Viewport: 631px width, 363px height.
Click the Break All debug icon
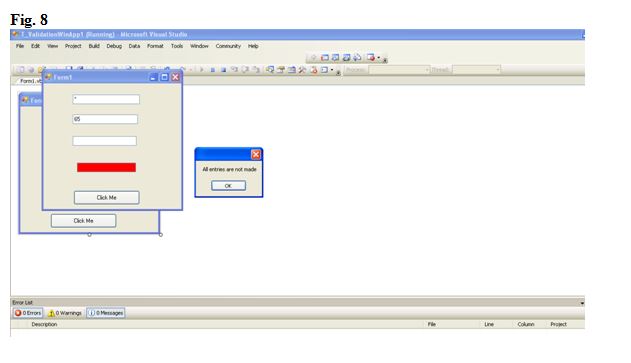[212, 70]
